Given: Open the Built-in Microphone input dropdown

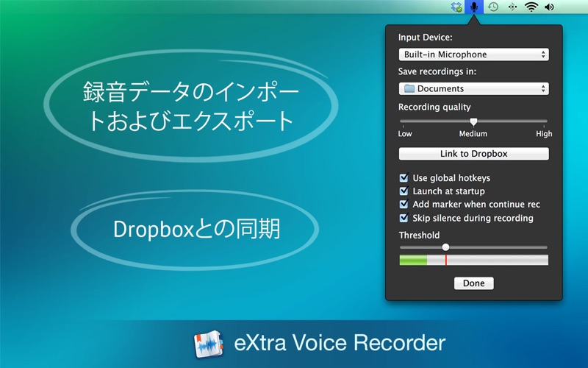Looking at the screenshot, I should (x=473, y=54).
